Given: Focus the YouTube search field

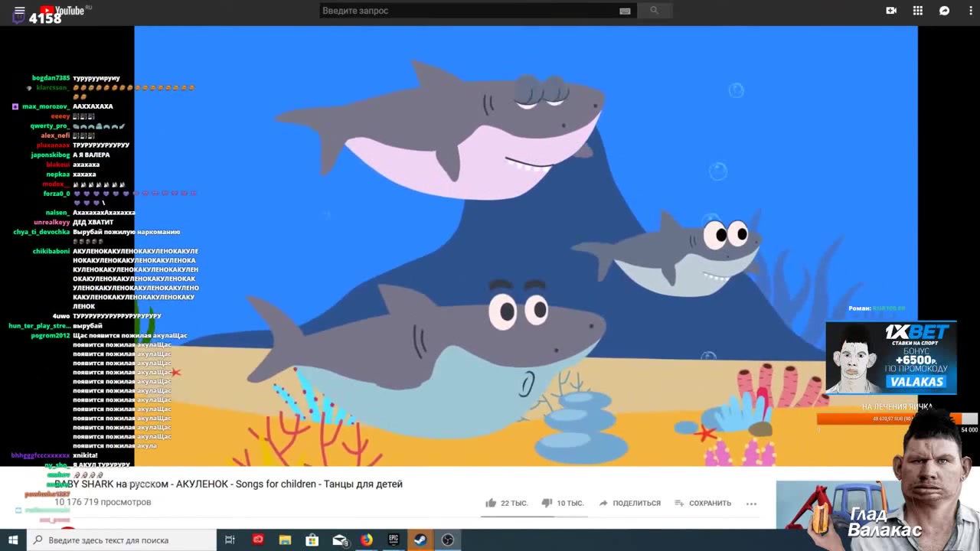Looking at the screenshot, I should [x=467, y=11].
